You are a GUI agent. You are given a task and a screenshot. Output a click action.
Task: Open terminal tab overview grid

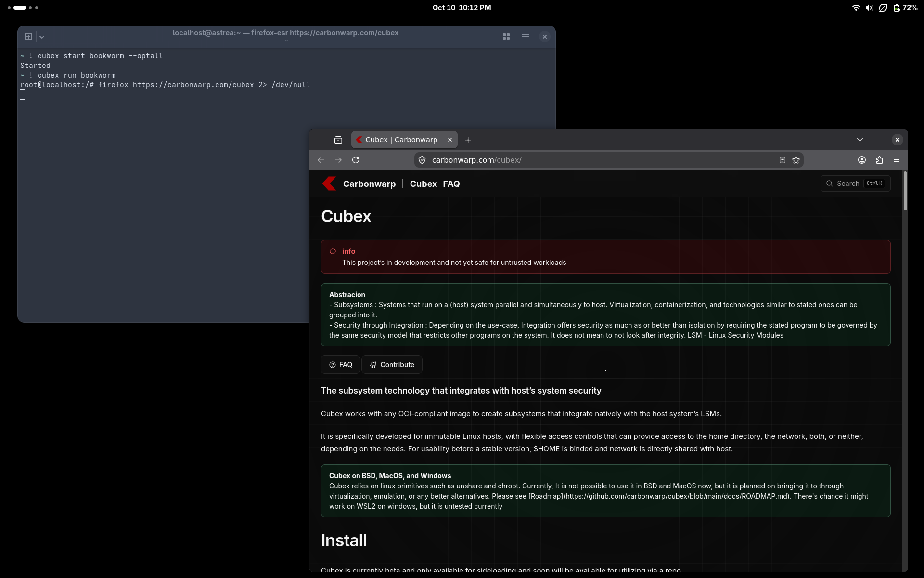(506, 37)
